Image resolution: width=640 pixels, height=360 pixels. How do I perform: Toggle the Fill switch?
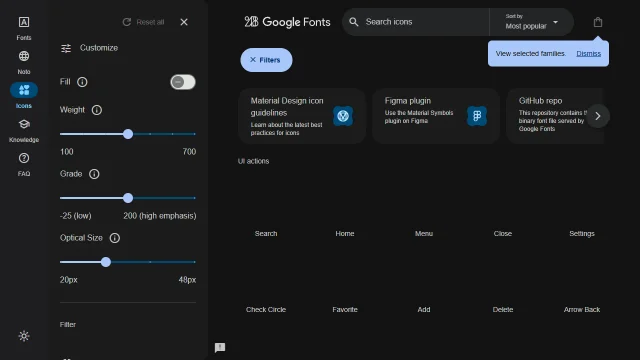coord(183,82)
